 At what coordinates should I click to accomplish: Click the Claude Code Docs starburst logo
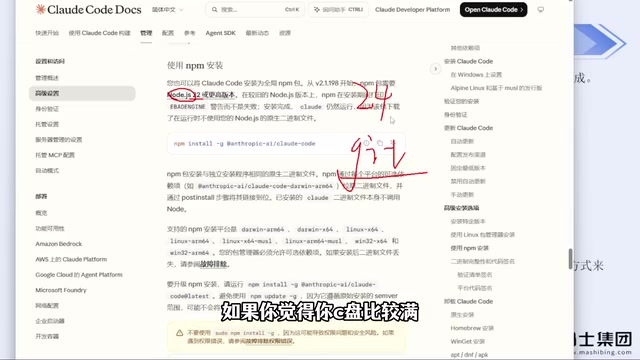tap(40, 9)
